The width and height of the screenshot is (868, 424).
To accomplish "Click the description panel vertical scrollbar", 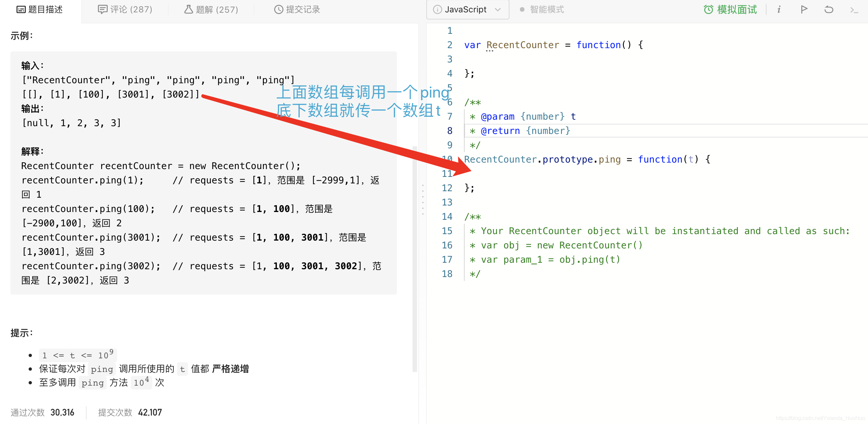I will [415, 258].
